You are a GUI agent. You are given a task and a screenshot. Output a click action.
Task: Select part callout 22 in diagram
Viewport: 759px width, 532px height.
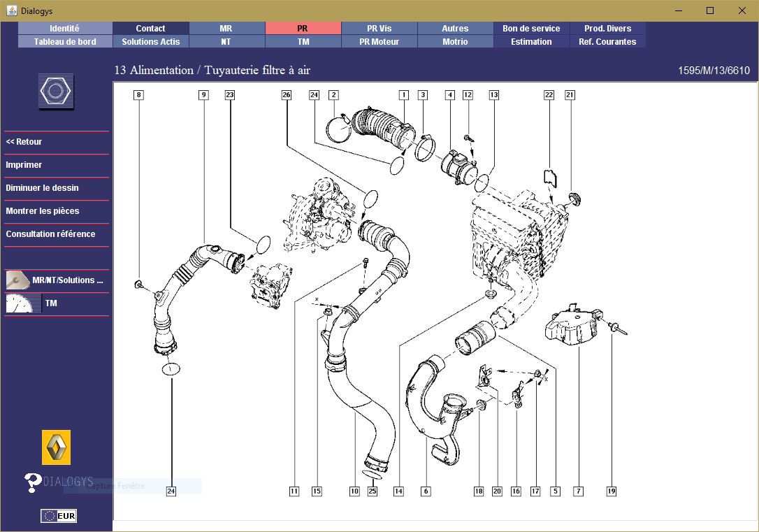coord(549,95)
